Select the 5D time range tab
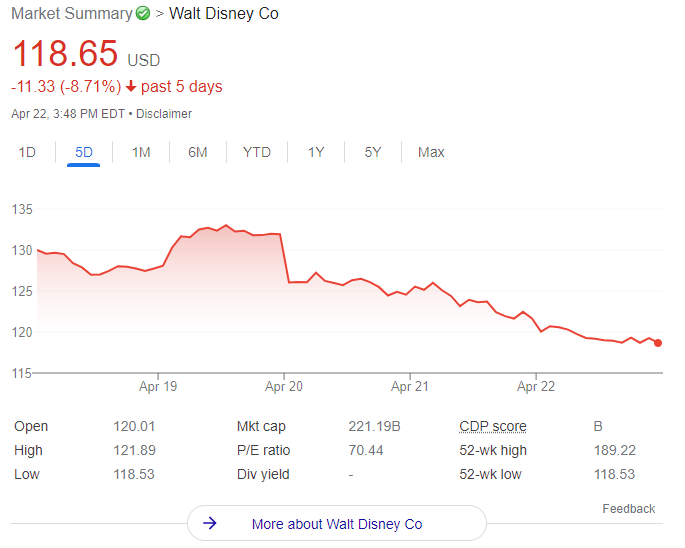Screen dimensions: 685x548 (x=84, y=152)
